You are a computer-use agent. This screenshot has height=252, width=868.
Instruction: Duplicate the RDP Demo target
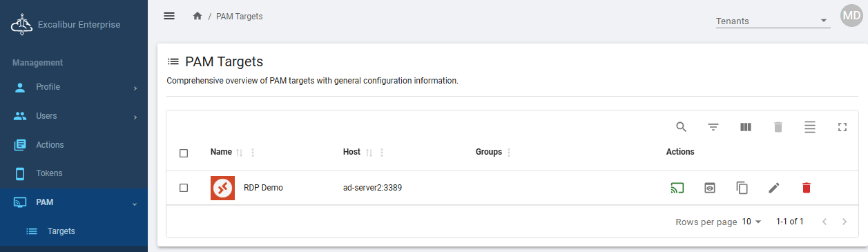[742, 188]
